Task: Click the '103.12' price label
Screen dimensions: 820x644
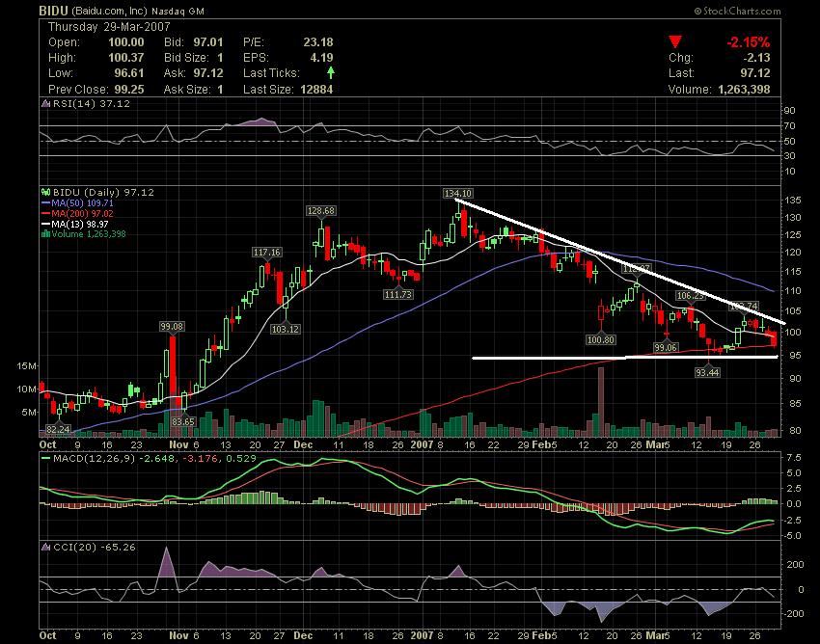Action: [285, 330]
